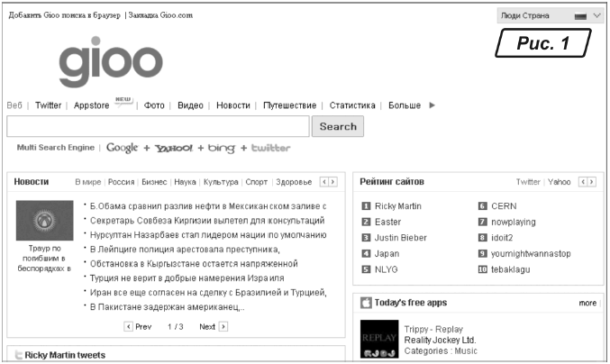The image size is (610, 364).
Task: Select the Спорт news category
Action: pyautogui.click(x=256, y=182)
